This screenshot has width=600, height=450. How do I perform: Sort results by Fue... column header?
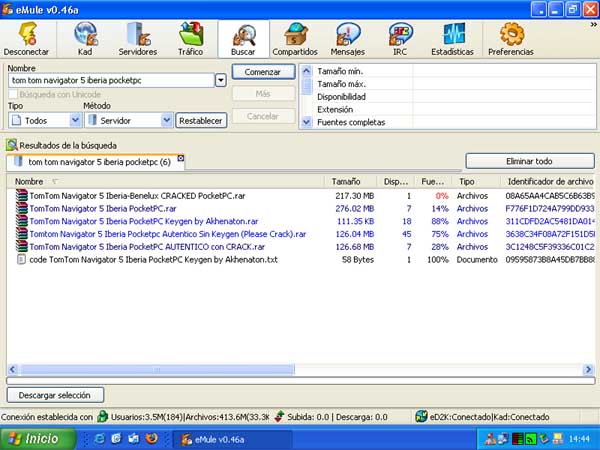(x=433, y=181)
